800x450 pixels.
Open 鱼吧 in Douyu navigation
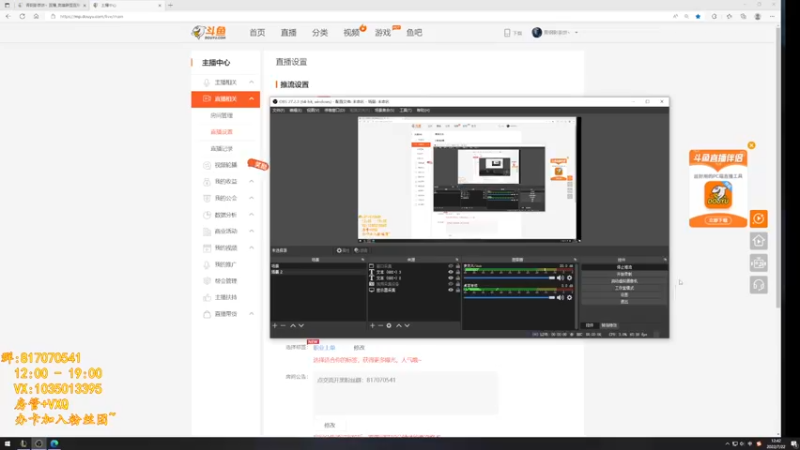coord(414,33)
